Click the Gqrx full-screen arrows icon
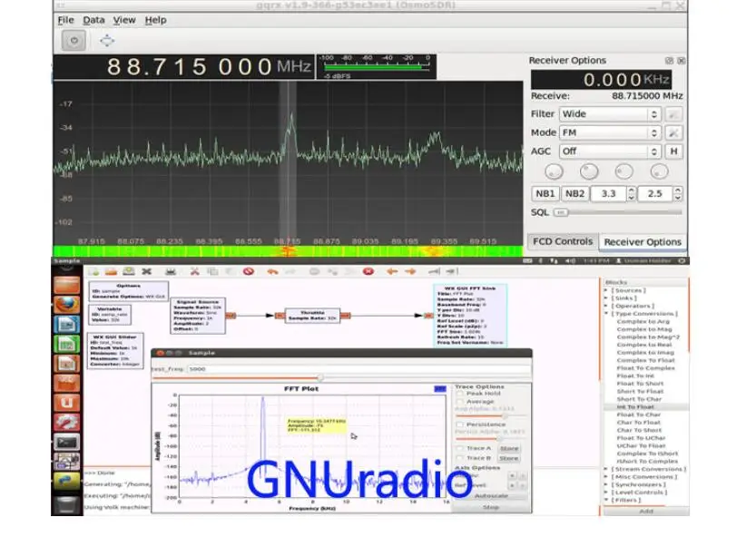Image resolution: width=756 pixels, height=537 pixels. click(107, 41)
